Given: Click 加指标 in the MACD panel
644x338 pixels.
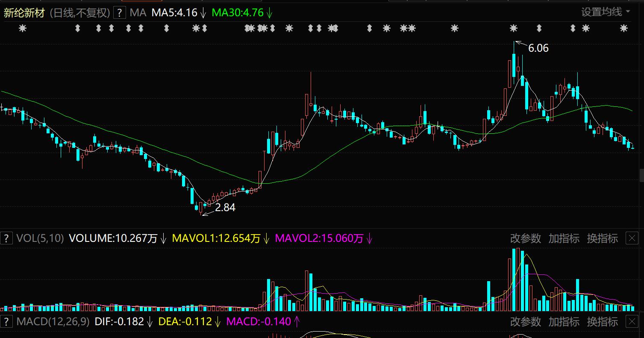Looking at the screenshot, I should coord(564,321).
